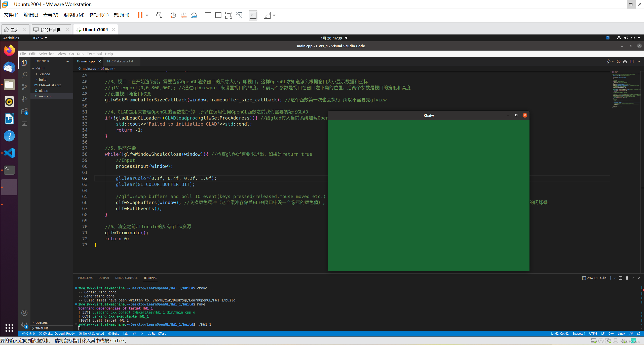
Task: Open Source Control view in activity bar
Action: coord(24,87)
